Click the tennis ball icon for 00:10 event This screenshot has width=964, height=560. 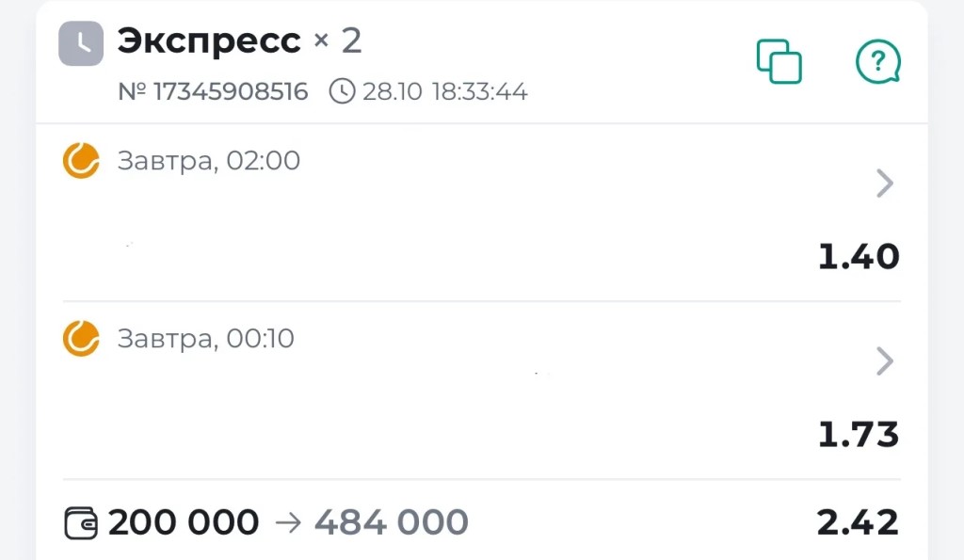coord(81,338)
